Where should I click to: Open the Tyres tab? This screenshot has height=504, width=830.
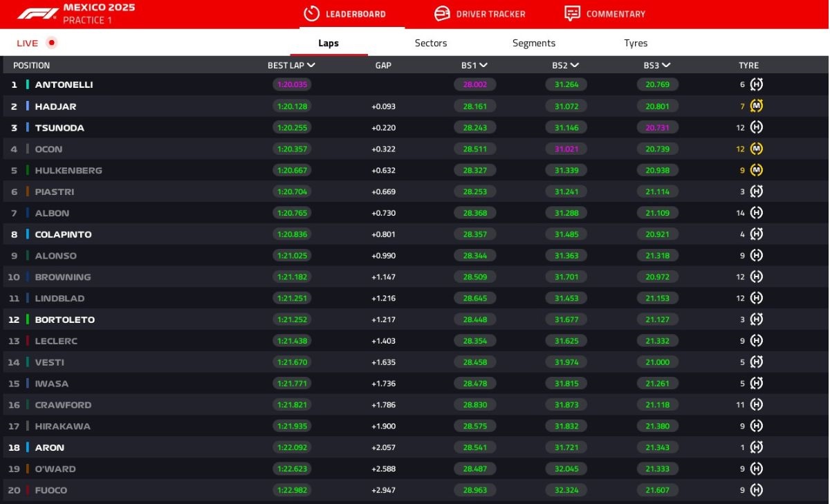point(636,43)
